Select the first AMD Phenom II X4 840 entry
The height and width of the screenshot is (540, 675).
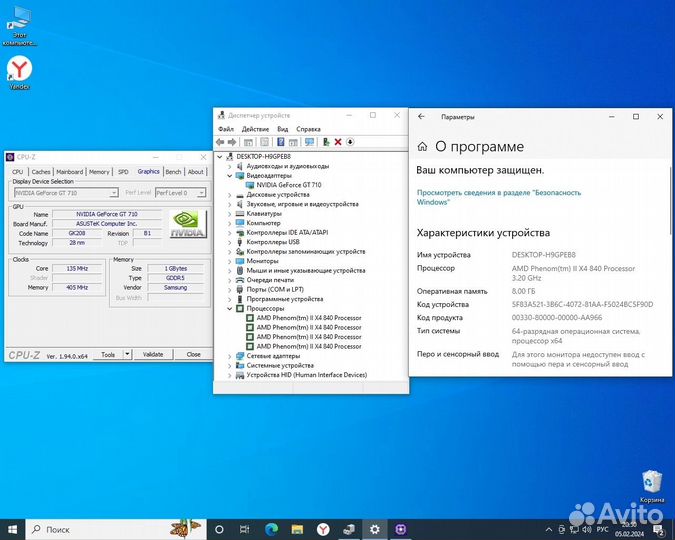[x=309, y=318]
